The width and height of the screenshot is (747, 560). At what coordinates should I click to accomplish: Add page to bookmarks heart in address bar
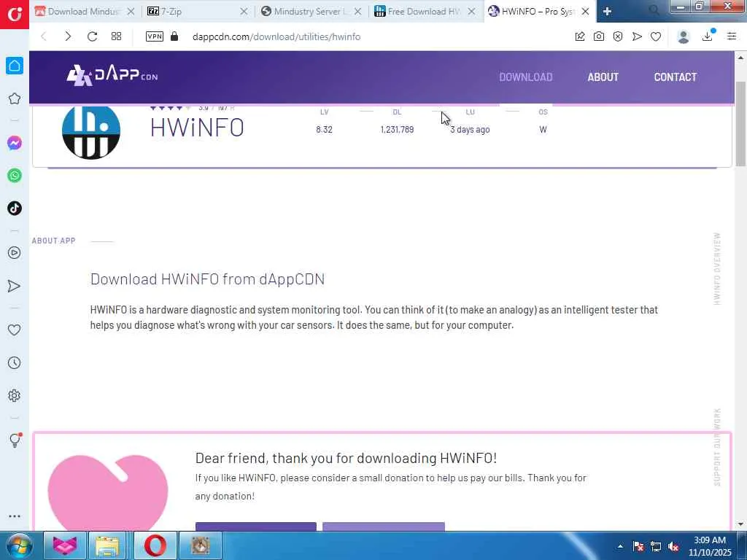[656, 36]
